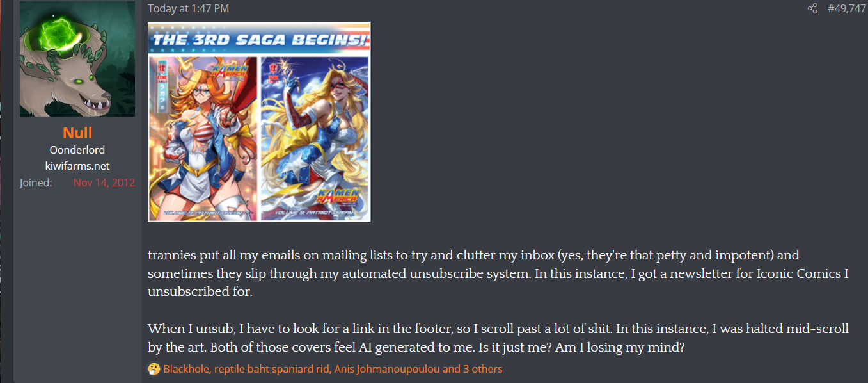
Task: Open the attached comic covers image
Action: 259,122
